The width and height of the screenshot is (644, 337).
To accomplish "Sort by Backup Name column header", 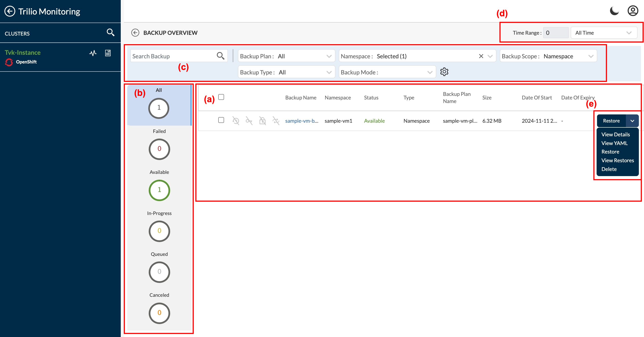I will [x=301, y=98].
